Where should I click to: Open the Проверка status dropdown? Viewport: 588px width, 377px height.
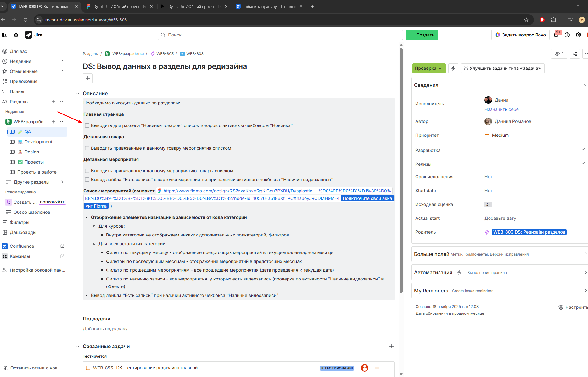pos(428,68)
